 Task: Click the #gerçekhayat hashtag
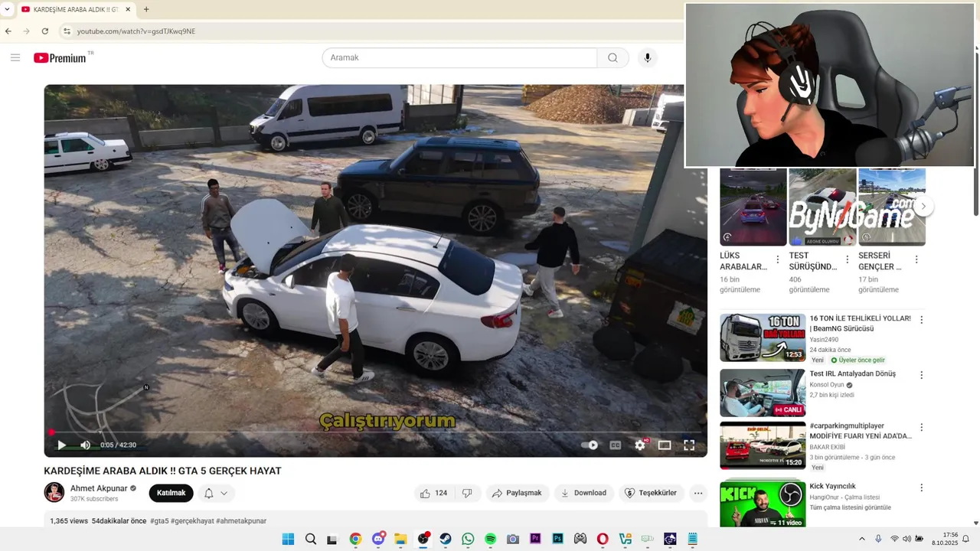point(192,520)
